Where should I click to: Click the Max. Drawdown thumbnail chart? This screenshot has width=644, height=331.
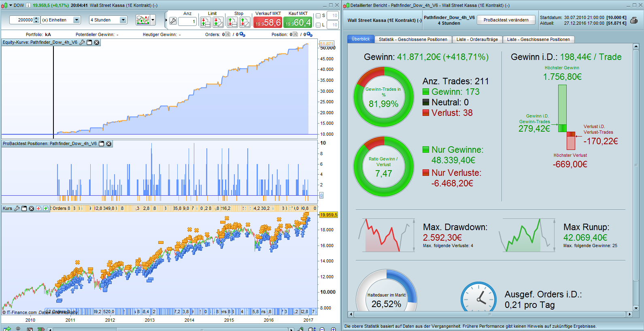[387, 235]
